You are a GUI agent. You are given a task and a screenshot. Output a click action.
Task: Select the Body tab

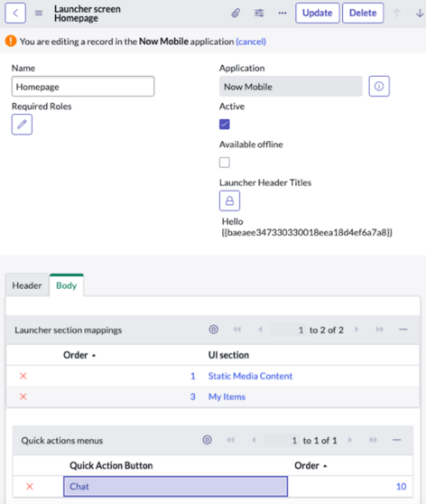coord(67,285)
